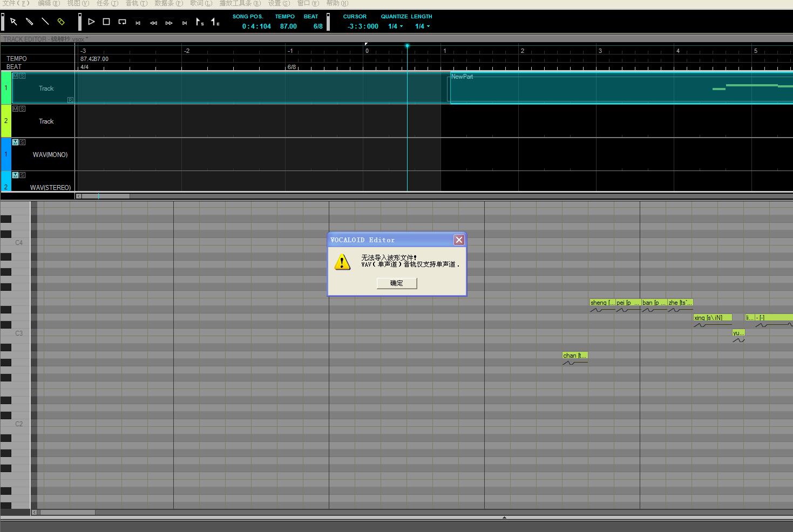Solo the WAV(MONO) track
The image size is (793, 532).
pos(22,142)
